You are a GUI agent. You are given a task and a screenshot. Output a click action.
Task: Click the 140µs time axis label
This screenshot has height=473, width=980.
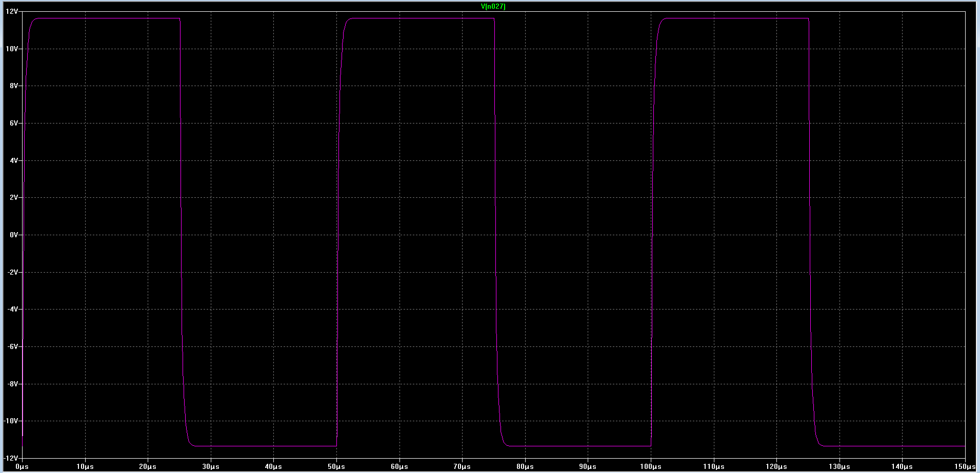pos(902,467)
